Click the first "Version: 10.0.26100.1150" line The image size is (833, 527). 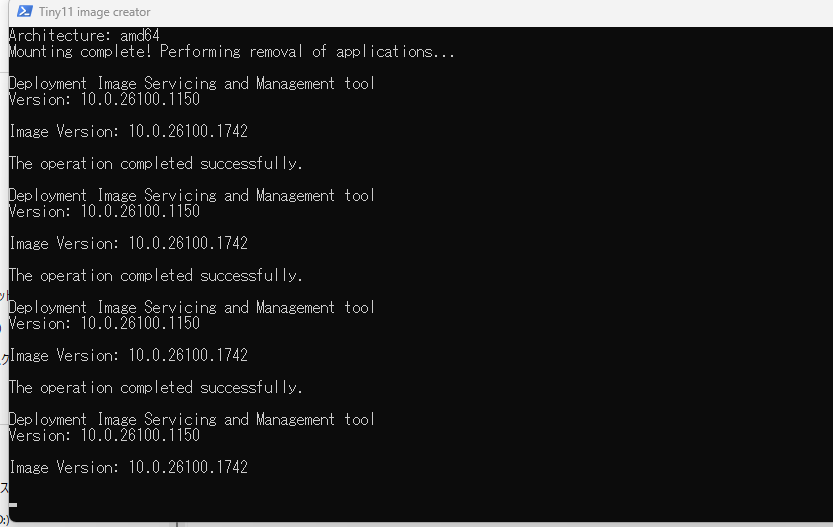[104, 99]
